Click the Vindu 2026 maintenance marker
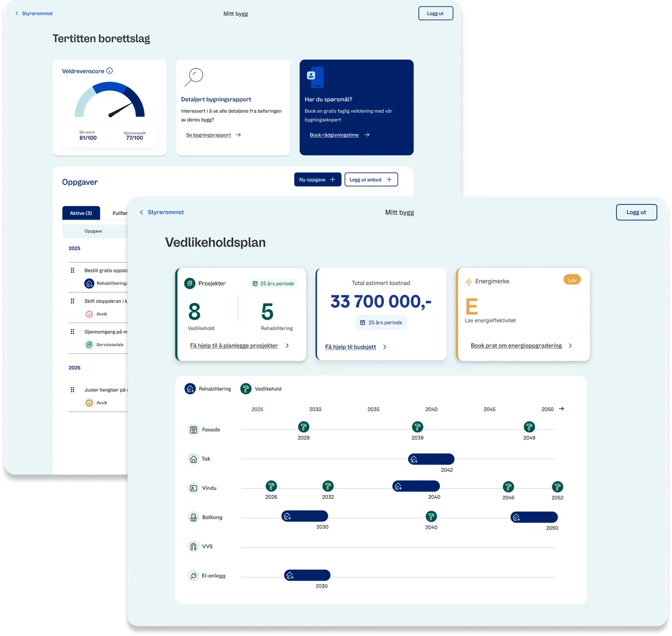 (271, 486)
